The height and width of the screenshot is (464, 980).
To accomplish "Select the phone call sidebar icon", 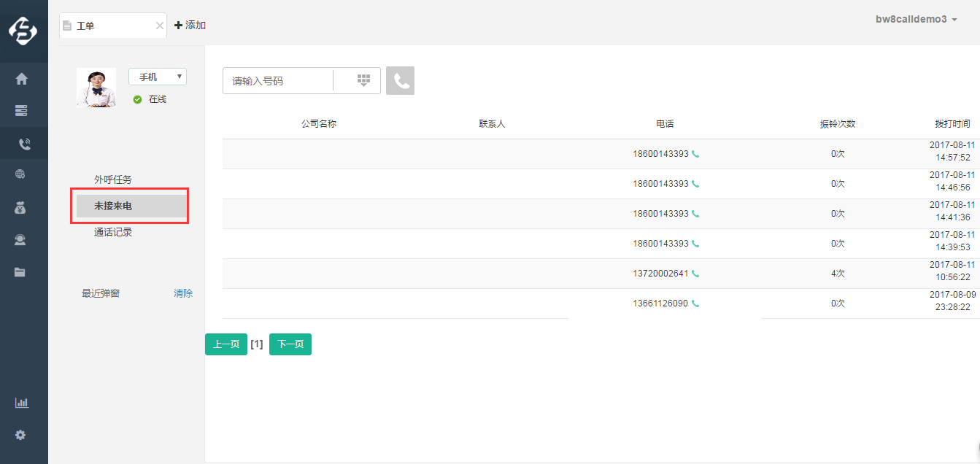I will [x=23, y=144].
